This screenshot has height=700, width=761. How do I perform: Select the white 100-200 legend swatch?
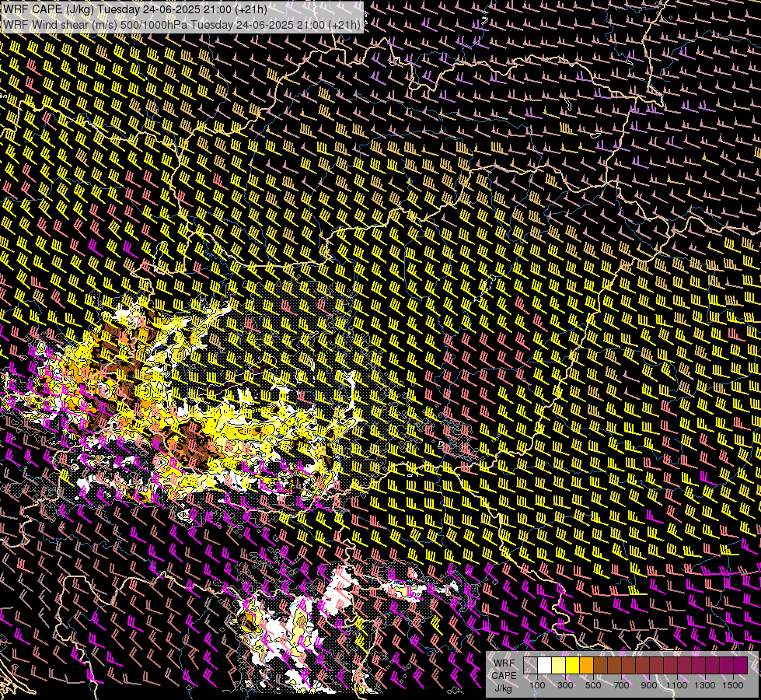pyautogui.click(x=545, y=665)
